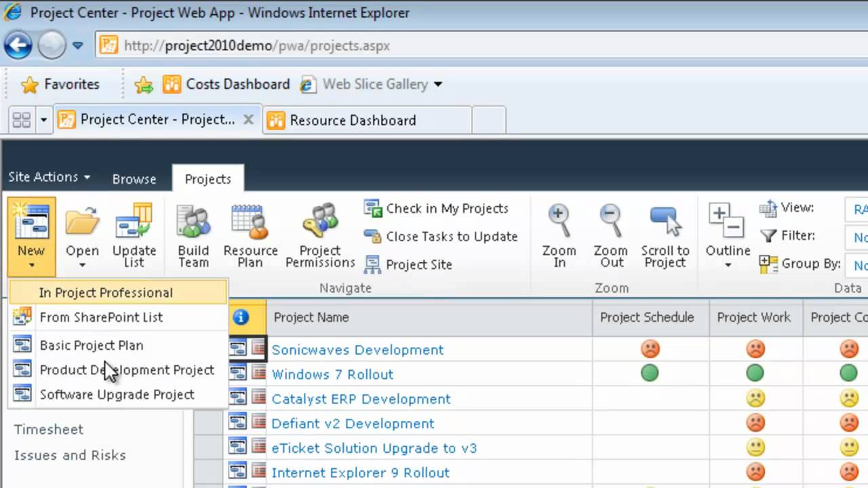This screenshot has width=868, height=488.
Task: Click the browser Forward arrow button
Action: coord(52,45)
